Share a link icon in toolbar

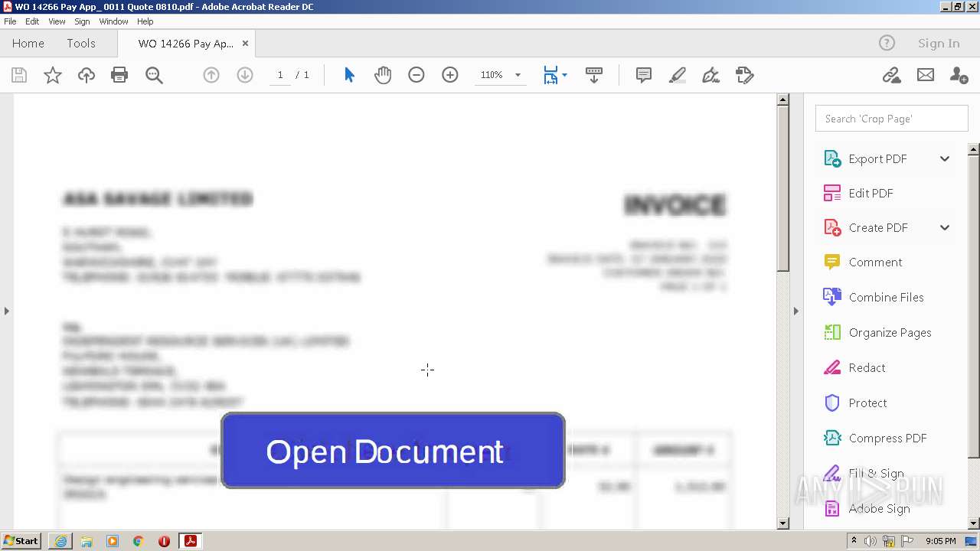tap(891, 75)
